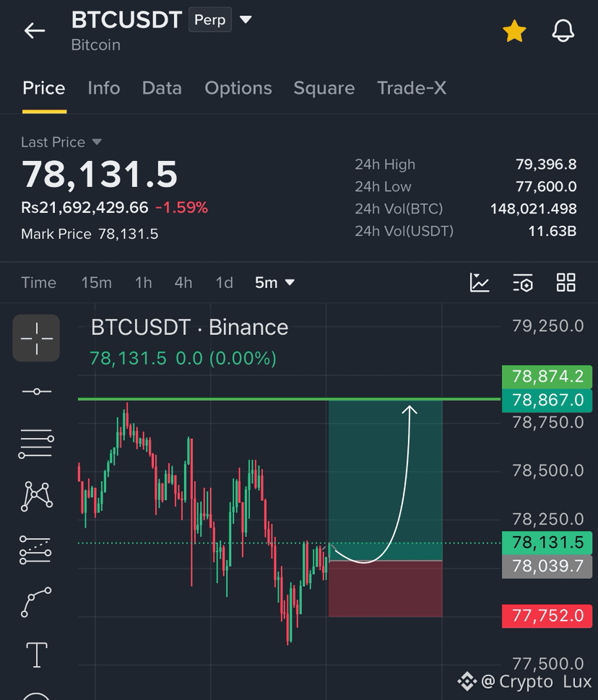The height and width of the screenshot is (700, 598).
Task: Open the Price tab
Action: click(x=44, y=88)
